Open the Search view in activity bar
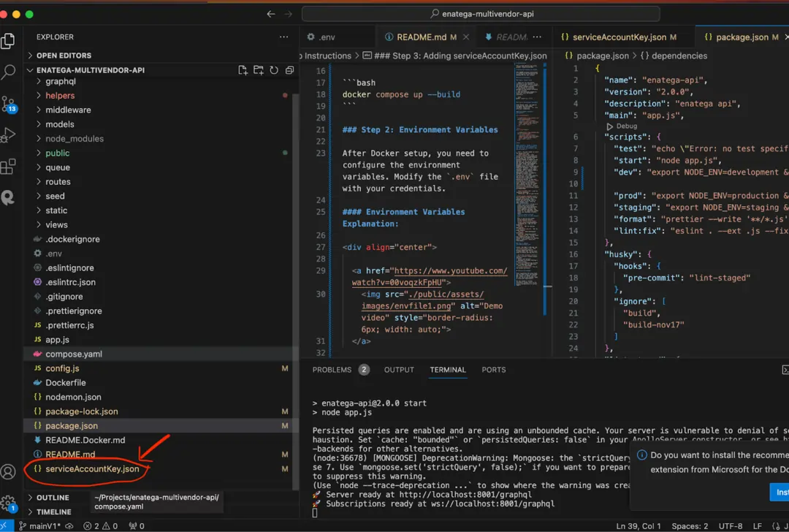Screen dimensions: 789x532 9,72
